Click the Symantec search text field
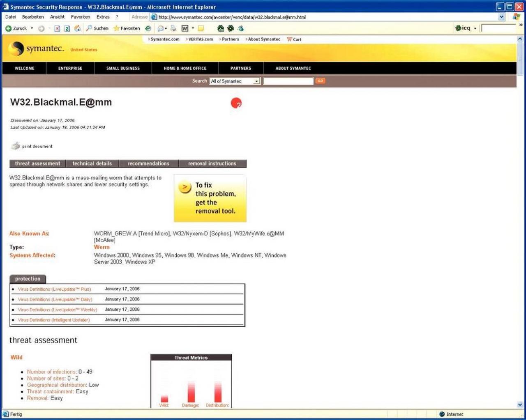 coord(288,81)
